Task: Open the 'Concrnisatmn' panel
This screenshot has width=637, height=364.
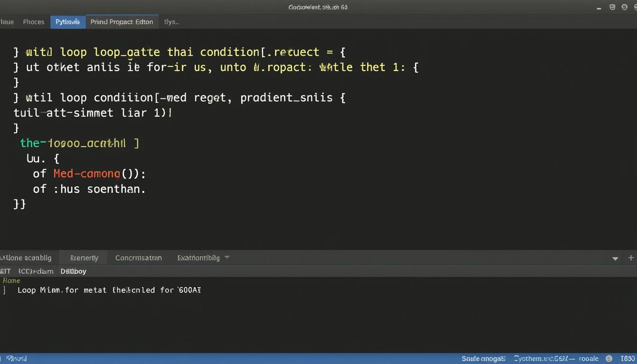Action: click(138, 258)
